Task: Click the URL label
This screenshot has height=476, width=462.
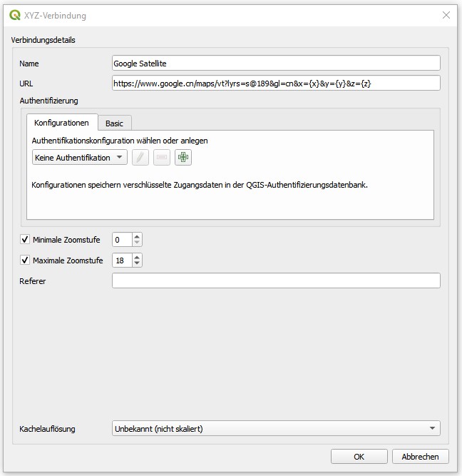Action: 26,83
